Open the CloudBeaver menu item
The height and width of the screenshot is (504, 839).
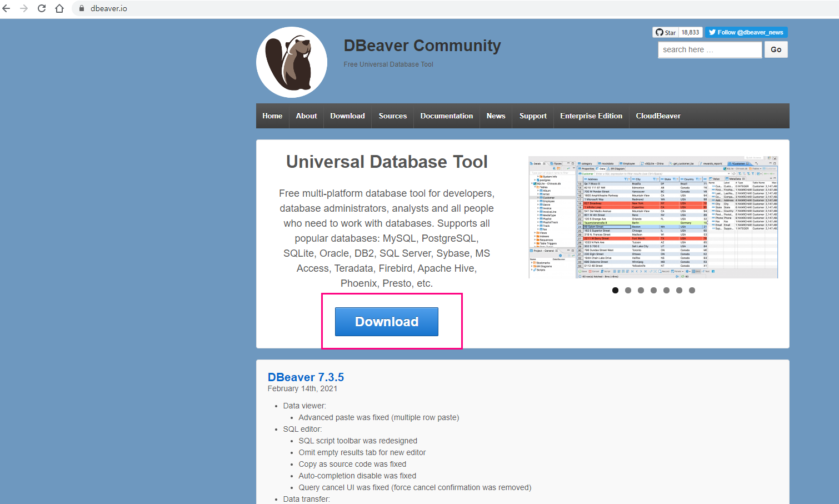[x=658, y=116]
